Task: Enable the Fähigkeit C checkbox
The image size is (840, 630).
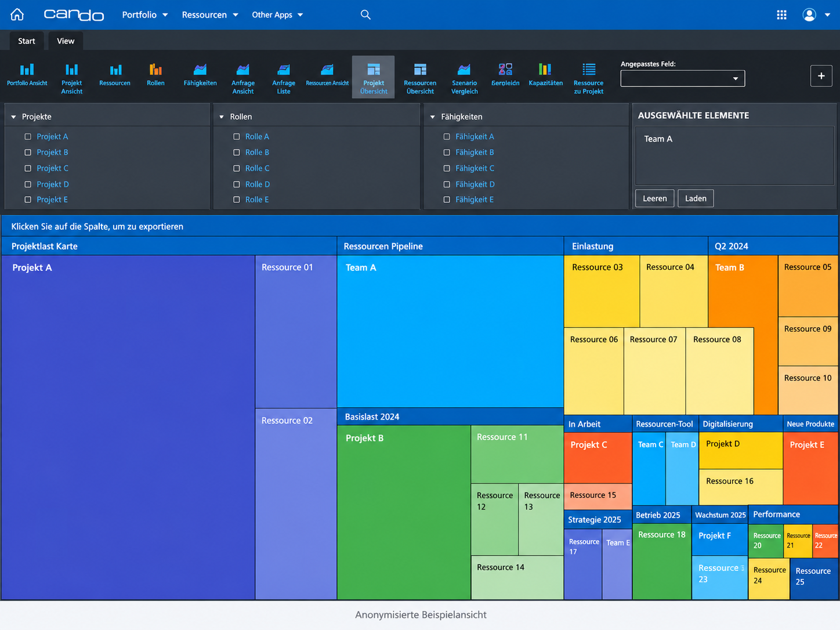Action: [447, 168]
